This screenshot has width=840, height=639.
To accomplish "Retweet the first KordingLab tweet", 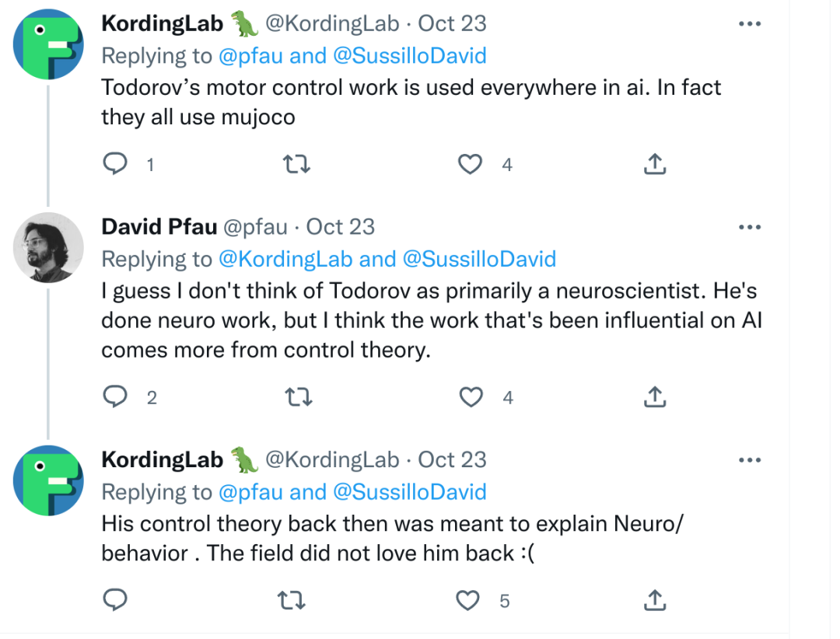I will (294, 164).
